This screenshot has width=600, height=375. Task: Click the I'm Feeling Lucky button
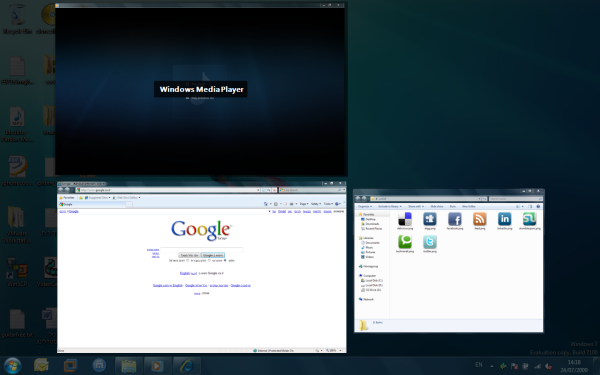[x=189, y=255]
